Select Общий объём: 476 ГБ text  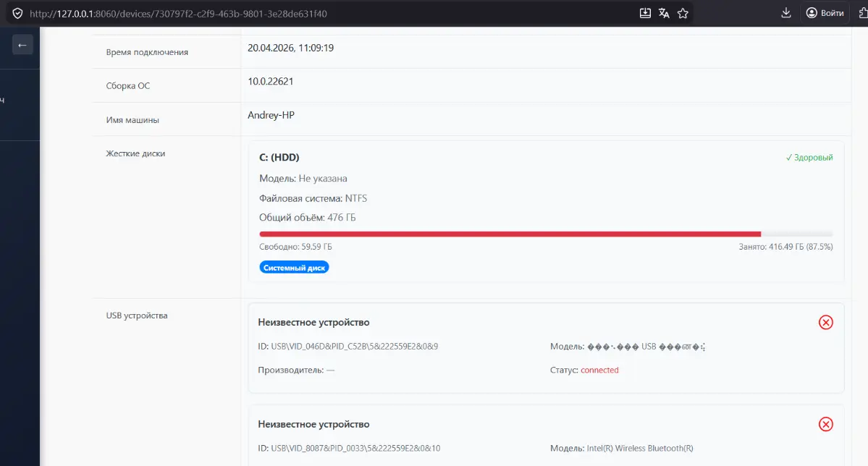click(307, 218)
